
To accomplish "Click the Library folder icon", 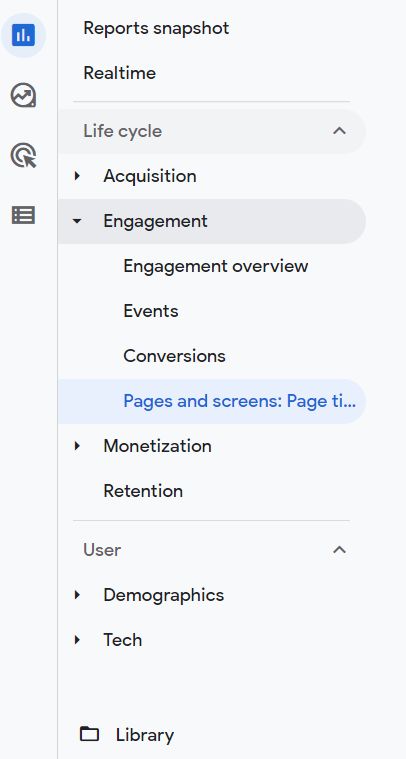I will pos(89,734).
